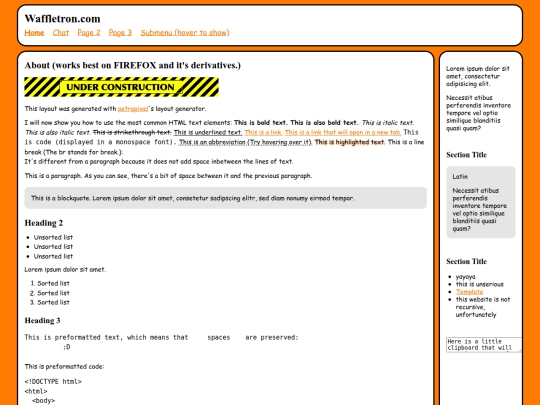Click the abbreviation text with dotted underline

[245, 142]
